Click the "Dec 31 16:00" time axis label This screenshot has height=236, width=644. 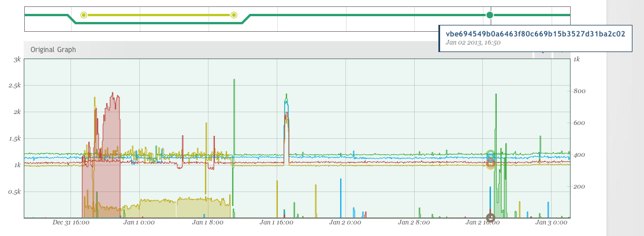point(71,223)
